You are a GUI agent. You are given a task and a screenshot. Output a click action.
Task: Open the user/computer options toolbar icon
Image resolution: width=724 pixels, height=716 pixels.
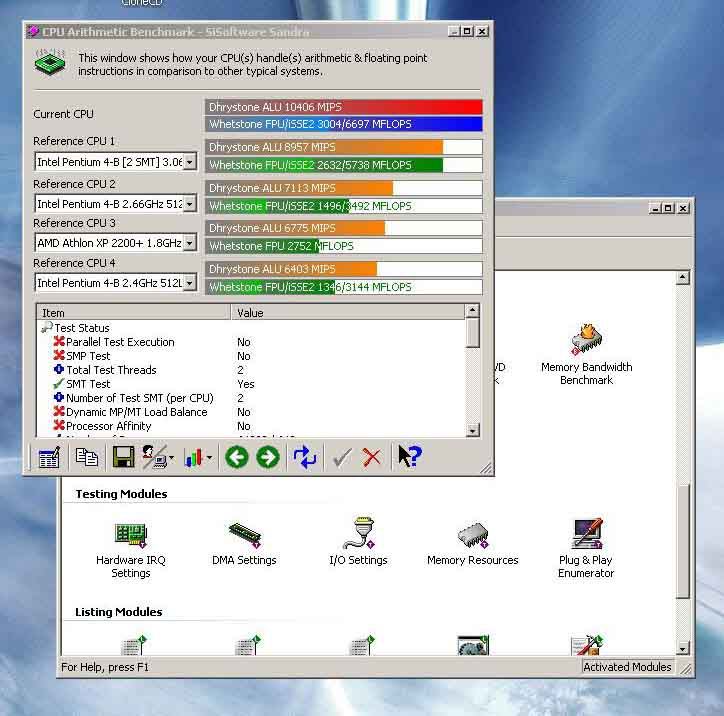pyautogui.click(x=154, y=457)
